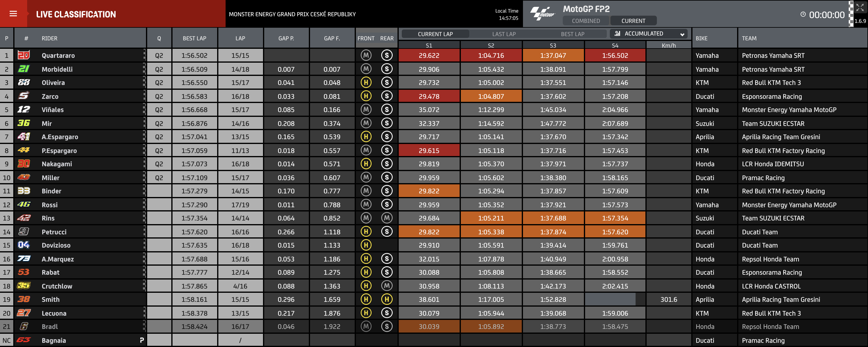The height and width of the screenshot is (347, 868).
Task: Click the TEAM column header
Action: tap(749, 38)
